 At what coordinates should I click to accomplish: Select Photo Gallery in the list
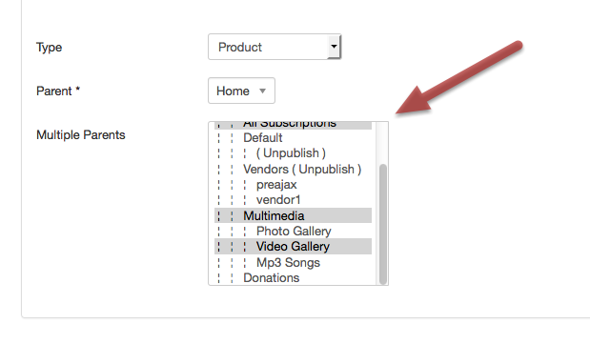point(294,231)
